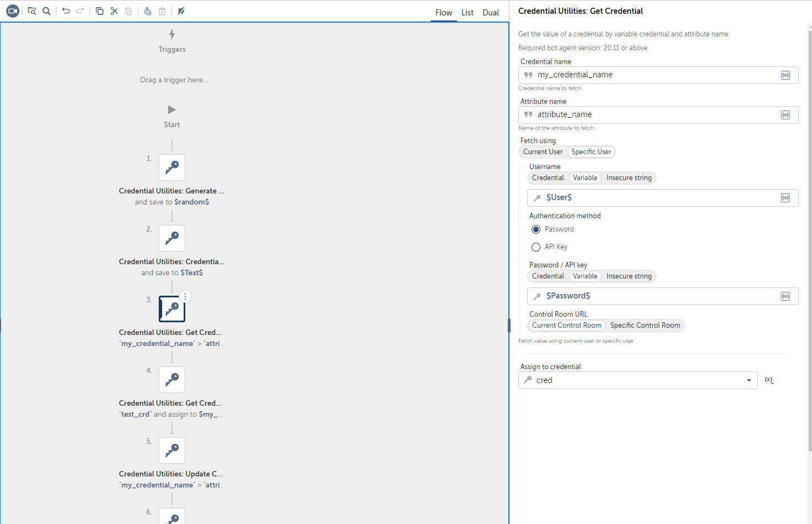Switch to the List view tab

click(467, 13)
